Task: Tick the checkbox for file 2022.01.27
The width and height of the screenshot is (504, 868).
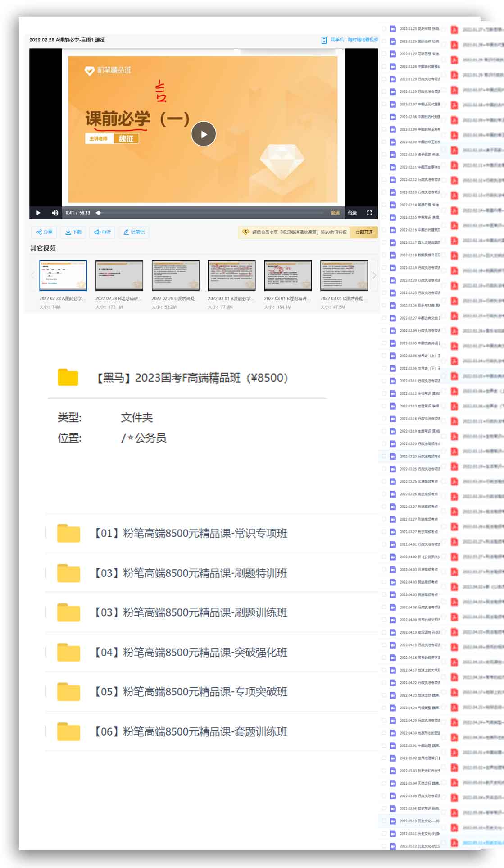Action: [x=384, y=54]
